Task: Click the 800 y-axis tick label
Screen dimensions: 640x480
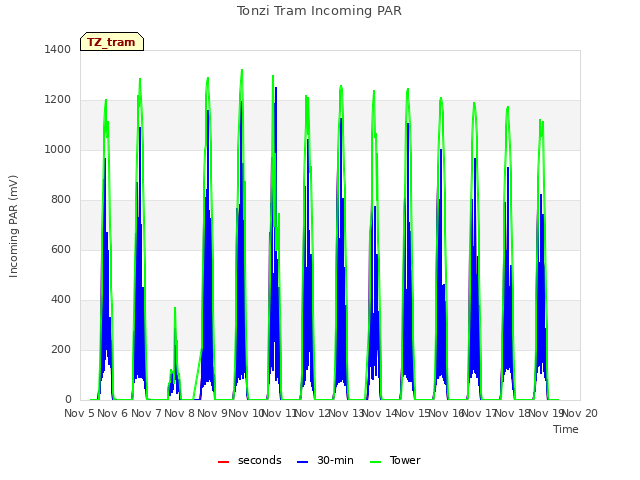Action: pyautogui.click(x=61, y=200)
